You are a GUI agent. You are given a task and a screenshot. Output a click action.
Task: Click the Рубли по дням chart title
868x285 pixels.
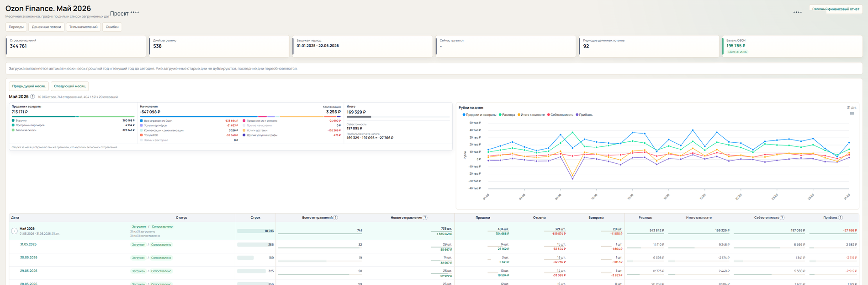coord(471,108)
